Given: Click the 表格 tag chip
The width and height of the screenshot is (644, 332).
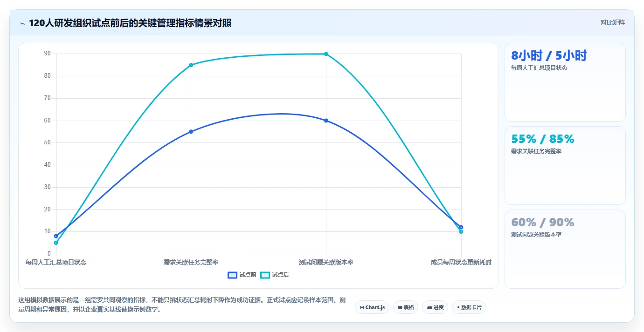Looking at the screenshot, I should click(x=406, y=307).
